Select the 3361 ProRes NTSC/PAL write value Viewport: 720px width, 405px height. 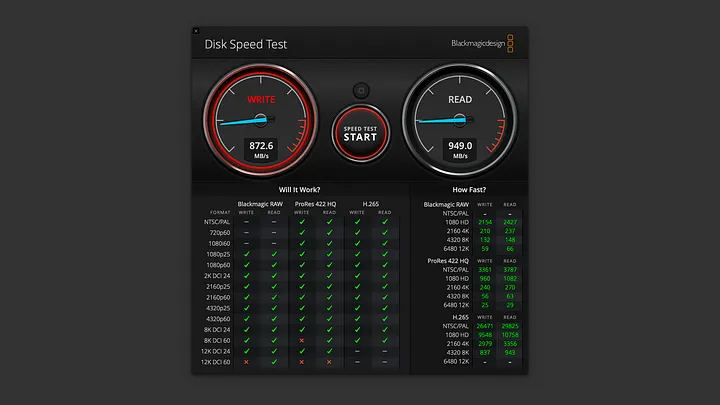[x=485, y=270]
